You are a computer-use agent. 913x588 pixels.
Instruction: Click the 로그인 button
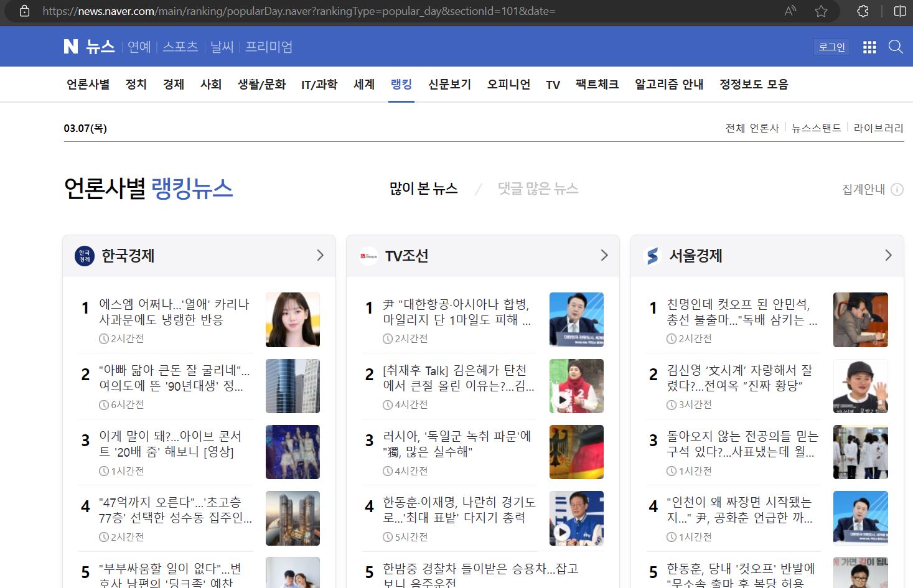[x=831, y=46]
